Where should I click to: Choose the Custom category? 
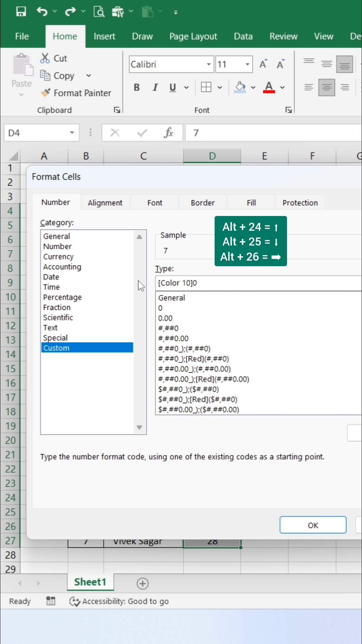coord(87,348)
